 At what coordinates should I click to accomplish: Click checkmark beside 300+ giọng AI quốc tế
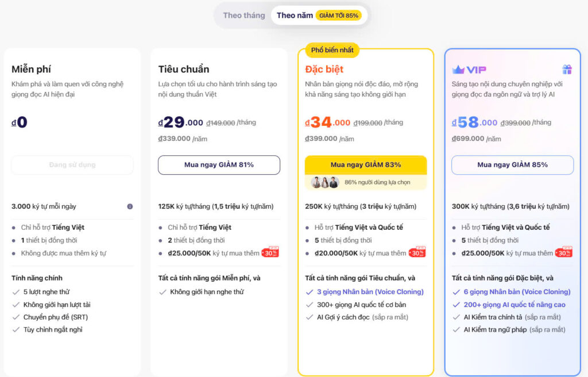coord(310,305)
